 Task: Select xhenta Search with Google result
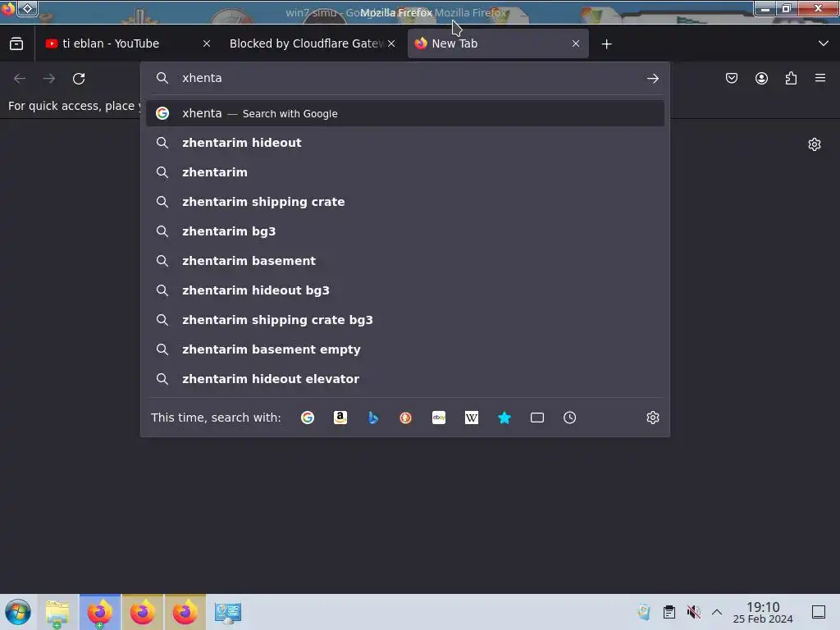point(405,113)
